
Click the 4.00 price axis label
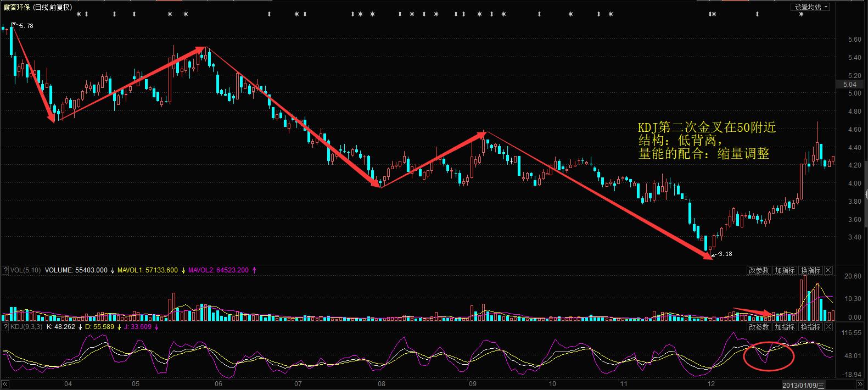coord(854,183)
